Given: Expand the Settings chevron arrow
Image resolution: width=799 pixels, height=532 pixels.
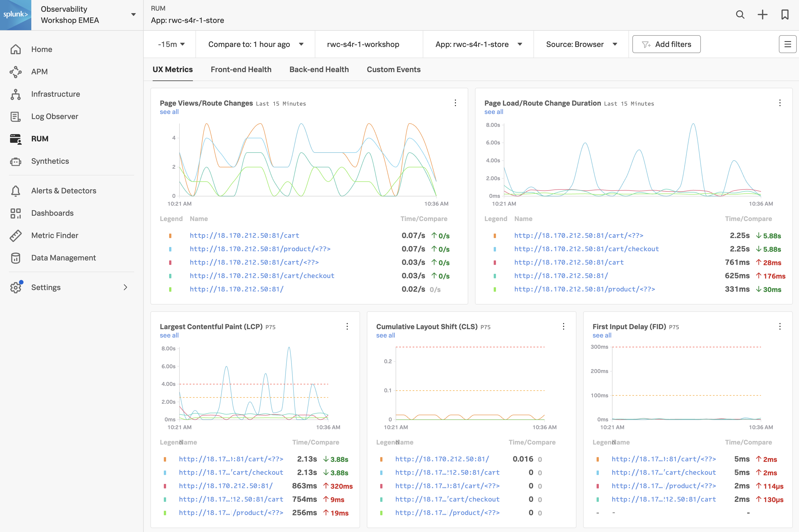Looking at the screenshot, I should click(x=126, y=287).
